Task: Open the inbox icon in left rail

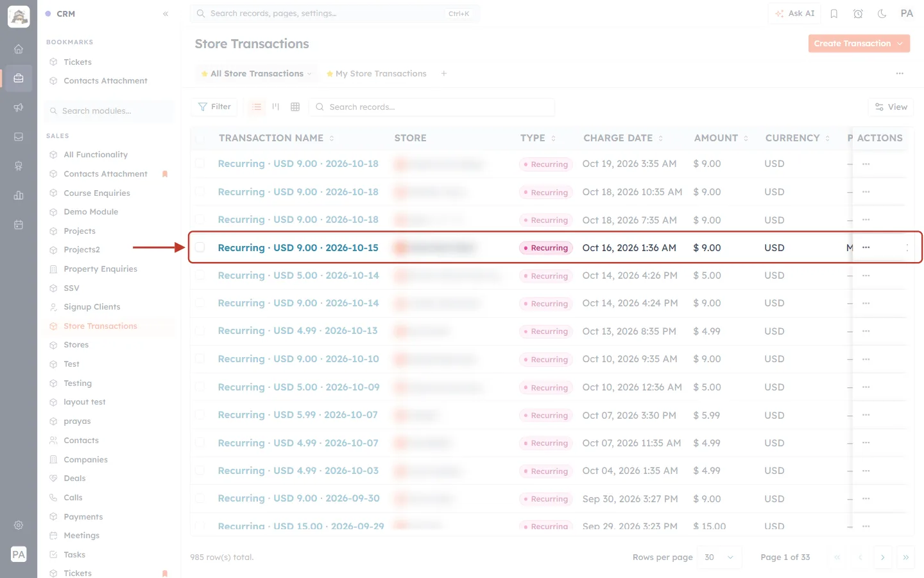Action: (x=19, y=137)
